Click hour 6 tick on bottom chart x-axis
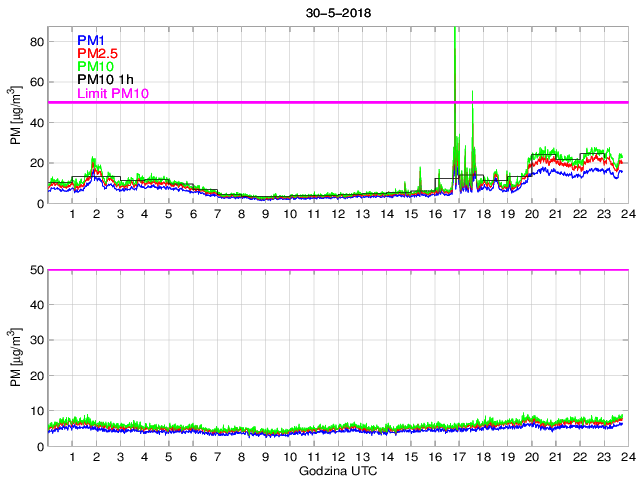The width and height of the screenshot is (640, 480). coord(193,457)
